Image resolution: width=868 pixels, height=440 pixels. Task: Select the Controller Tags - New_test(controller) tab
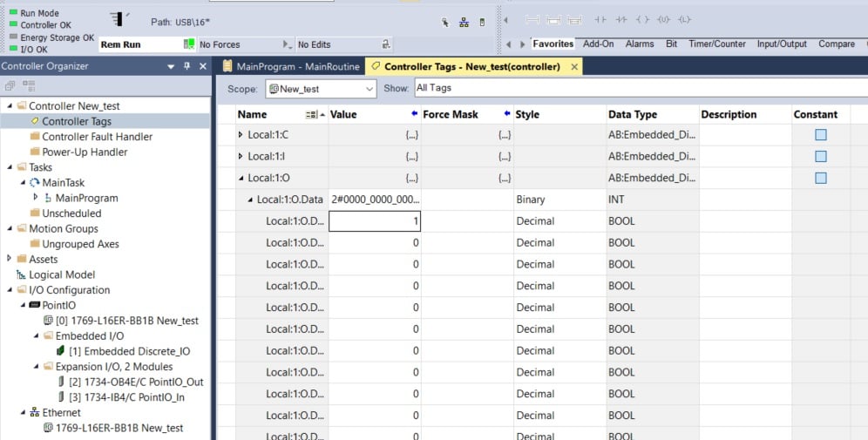[472, 66]
